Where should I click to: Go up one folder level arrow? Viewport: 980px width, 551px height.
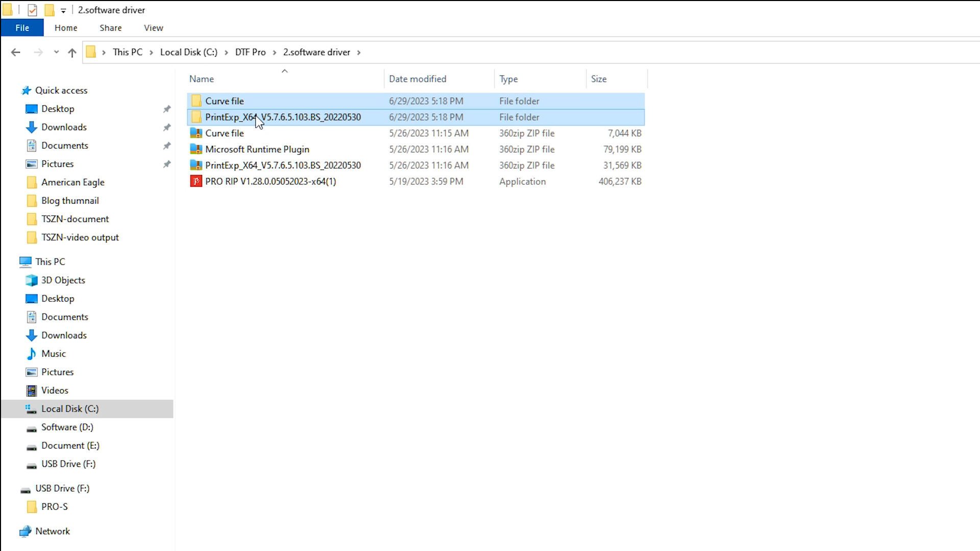click(x=72, y=52)
